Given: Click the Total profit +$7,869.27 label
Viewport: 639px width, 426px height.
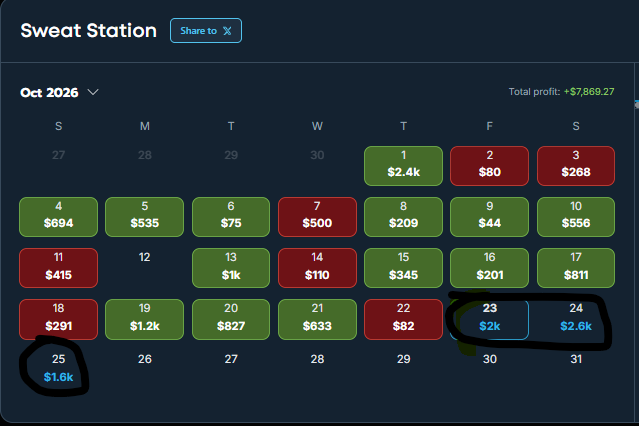Looking at the screenshot, I should point(561,92).
